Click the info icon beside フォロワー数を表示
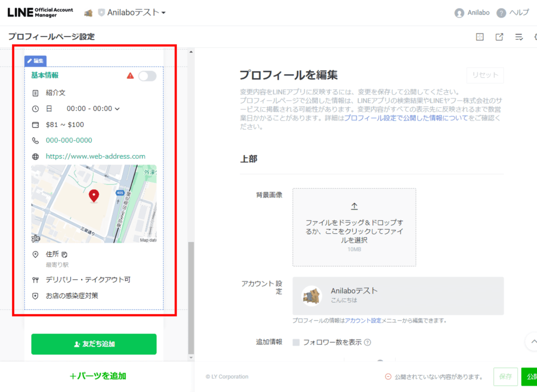This screenshot has height=392, width=537. (368, 343)
